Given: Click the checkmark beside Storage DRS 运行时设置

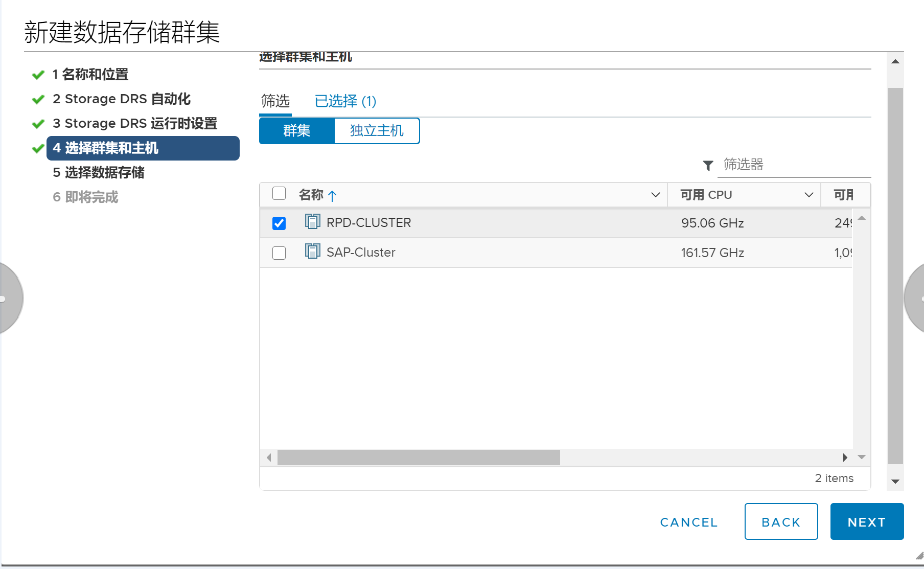Looking at the screenshot, I should point(38,124).
